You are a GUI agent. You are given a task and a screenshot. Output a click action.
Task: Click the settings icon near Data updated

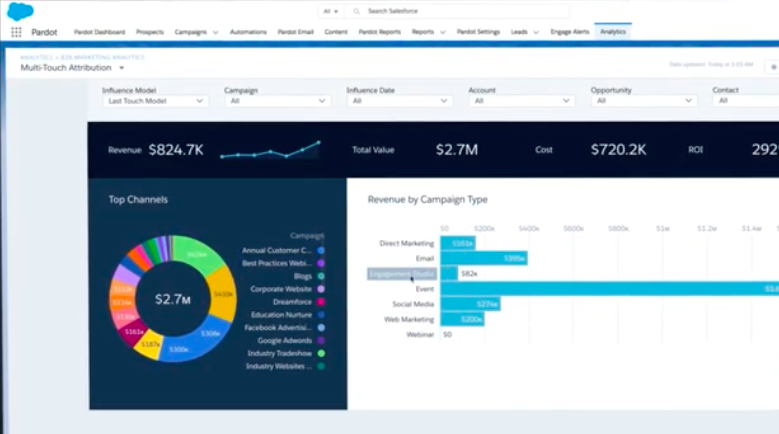coord(773,67)
